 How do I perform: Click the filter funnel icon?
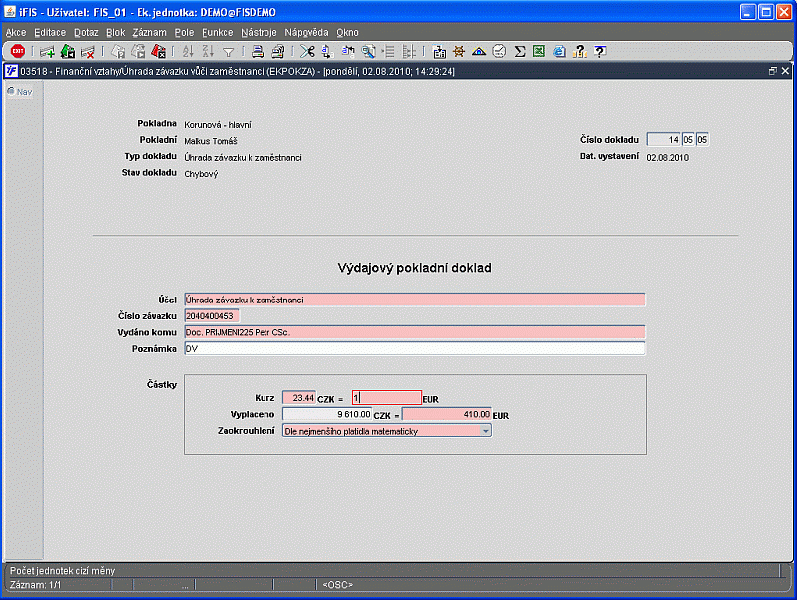tap(229, 52)
